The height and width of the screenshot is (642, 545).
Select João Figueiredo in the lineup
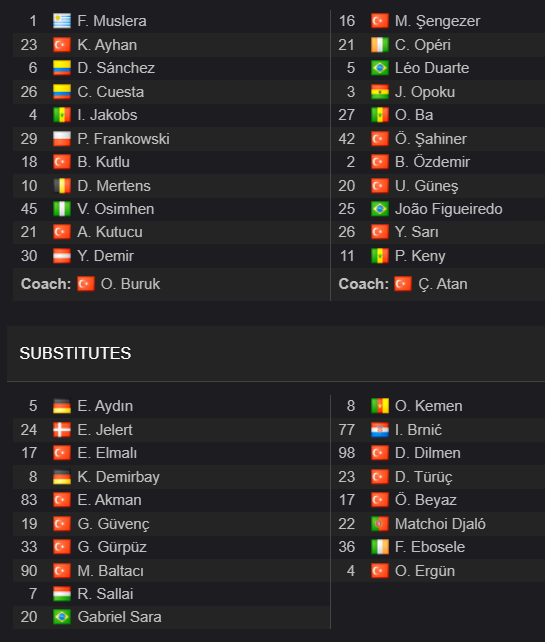tap(448, 209)
